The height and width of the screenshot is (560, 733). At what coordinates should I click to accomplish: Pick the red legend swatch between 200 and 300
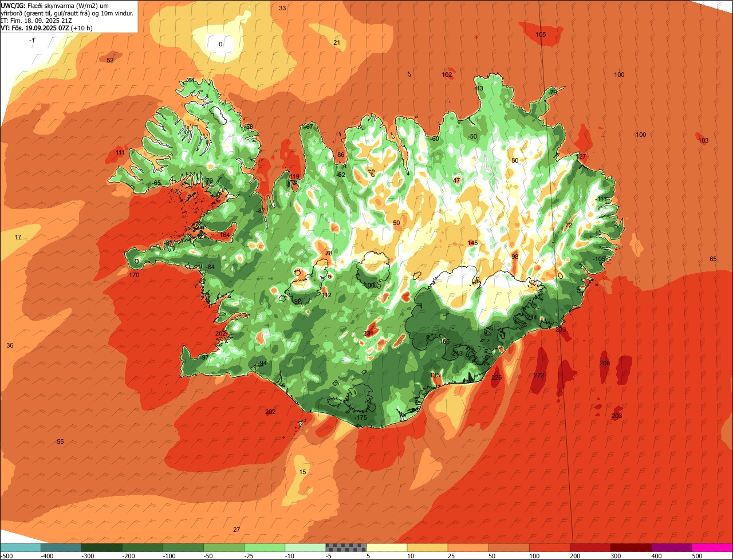[x=590, y=547]
